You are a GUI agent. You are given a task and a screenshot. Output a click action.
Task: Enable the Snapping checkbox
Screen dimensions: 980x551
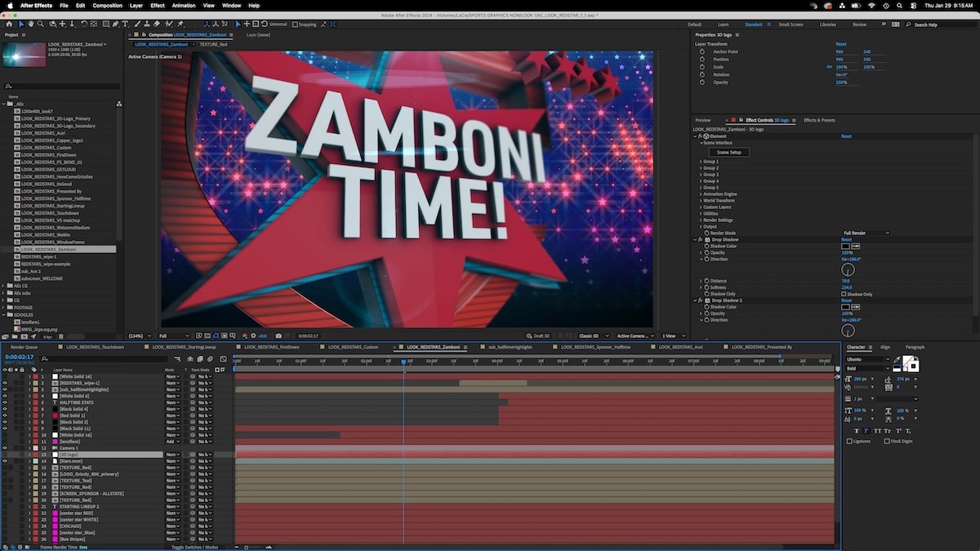[x=296, y=24]
